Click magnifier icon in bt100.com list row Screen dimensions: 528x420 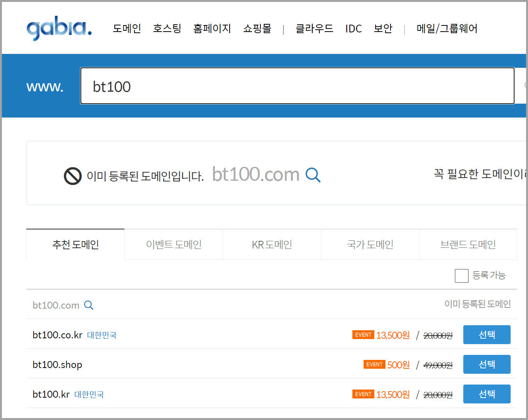pos(89,305)
